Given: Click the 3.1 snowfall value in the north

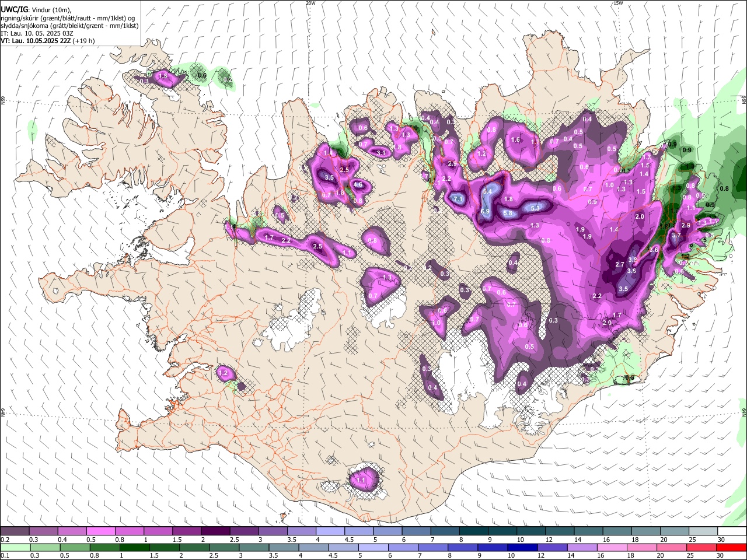Looking at the screenshot, I should pyautogui.click(x=382, y=153).
